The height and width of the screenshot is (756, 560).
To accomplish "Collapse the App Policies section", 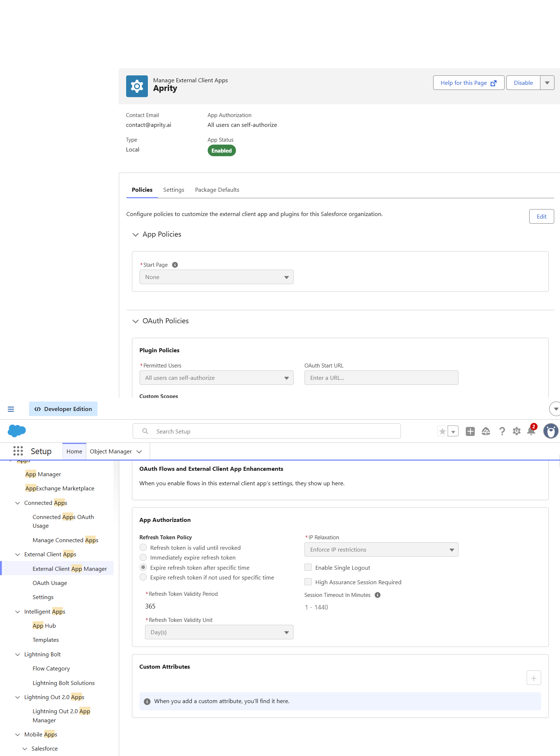I will (x=136, y=234).
